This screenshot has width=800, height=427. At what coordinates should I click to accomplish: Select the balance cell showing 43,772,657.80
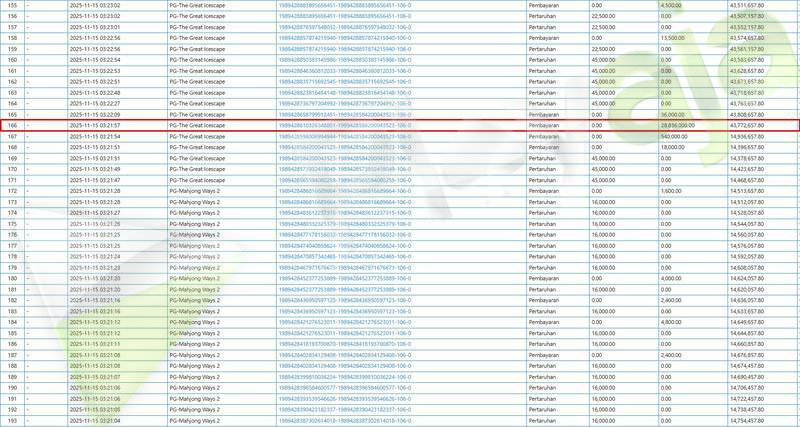(762, 125)
